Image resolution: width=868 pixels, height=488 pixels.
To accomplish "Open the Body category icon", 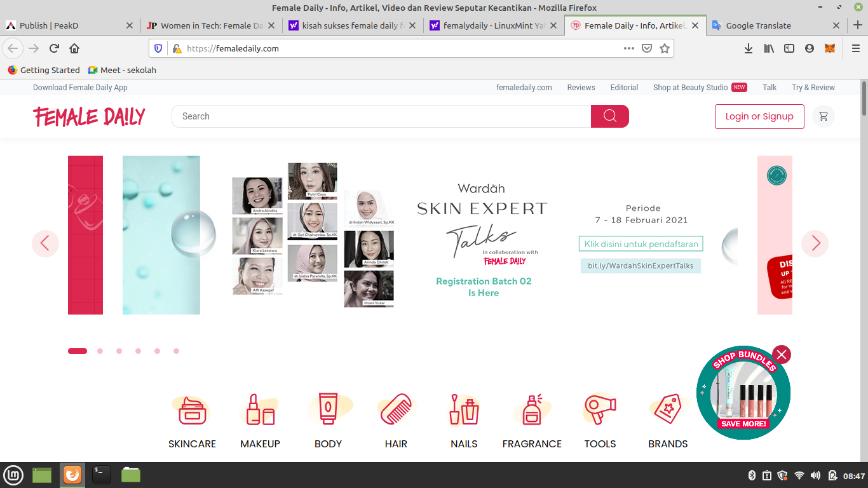I will coord(329,409).
